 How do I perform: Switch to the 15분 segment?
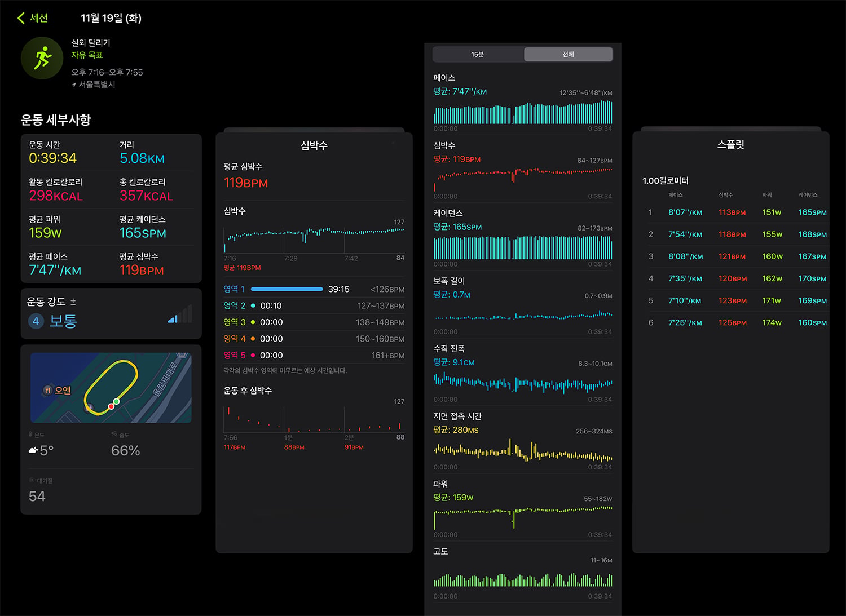pyautogui.click(x=478, y=54)
